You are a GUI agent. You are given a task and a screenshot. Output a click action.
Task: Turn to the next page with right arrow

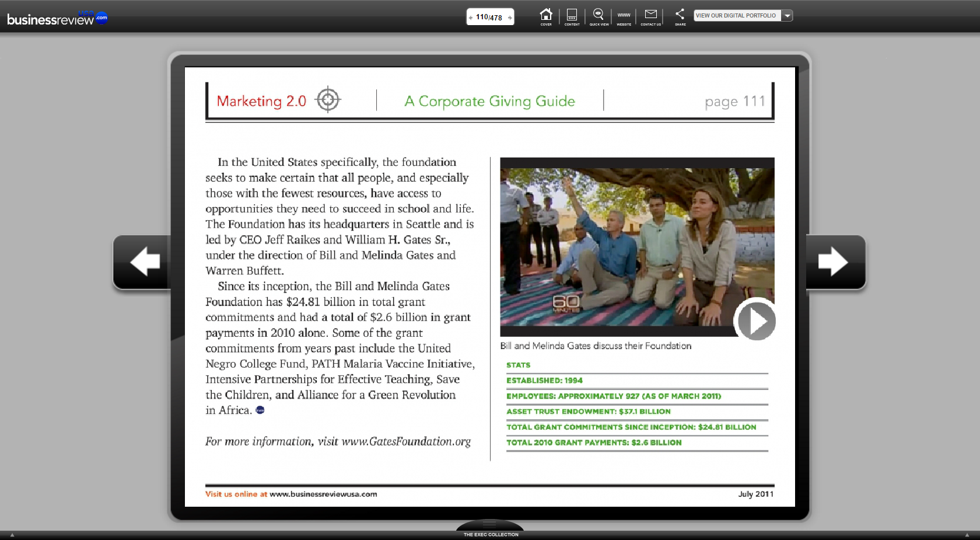coord(834,262)
